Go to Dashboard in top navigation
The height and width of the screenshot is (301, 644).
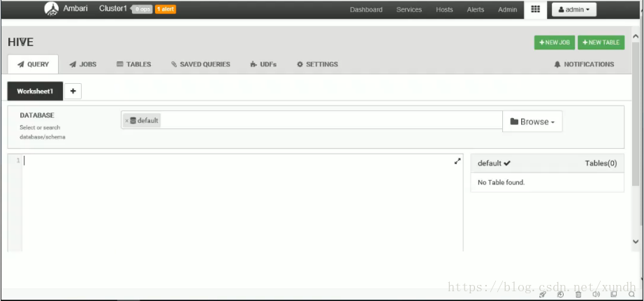366,10
